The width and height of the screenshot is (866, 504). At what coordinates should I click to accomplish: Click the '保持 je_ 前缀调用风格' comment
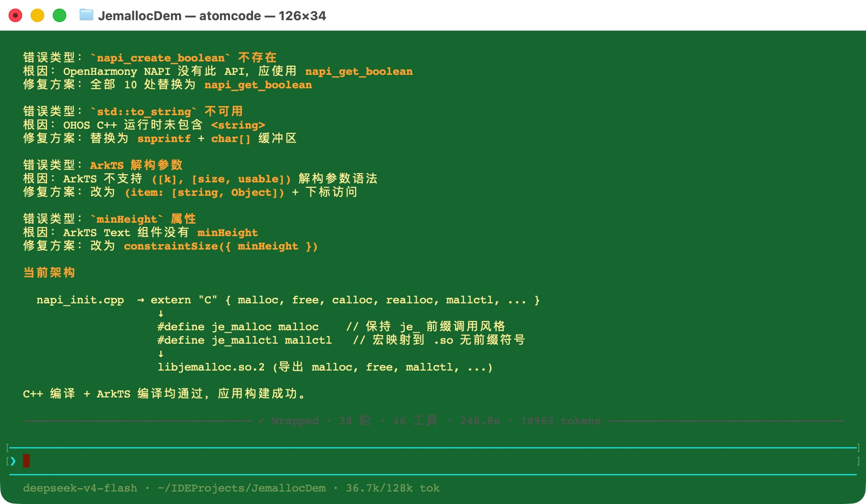(435, 326)
